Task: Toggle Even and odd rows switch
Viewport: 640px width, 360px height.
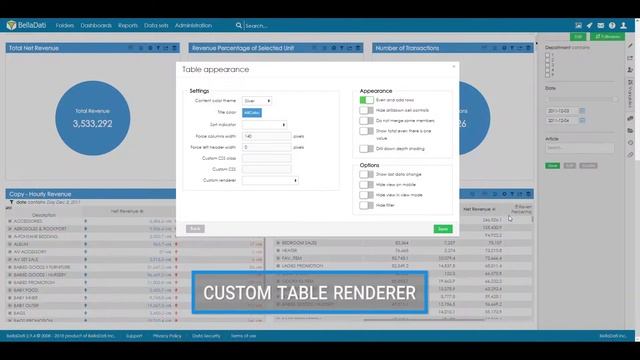Action: [367, 100]
